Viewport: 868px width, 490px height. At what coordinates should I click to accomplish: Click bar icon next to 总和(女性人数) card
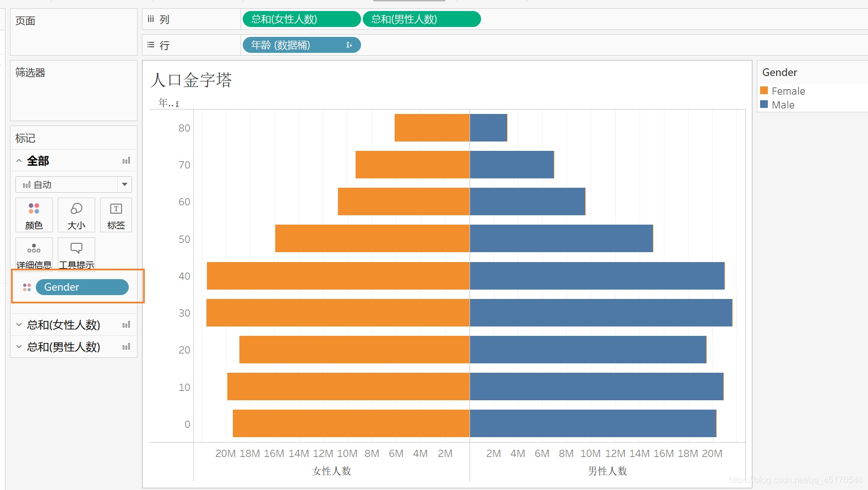[x=126, y=325]
